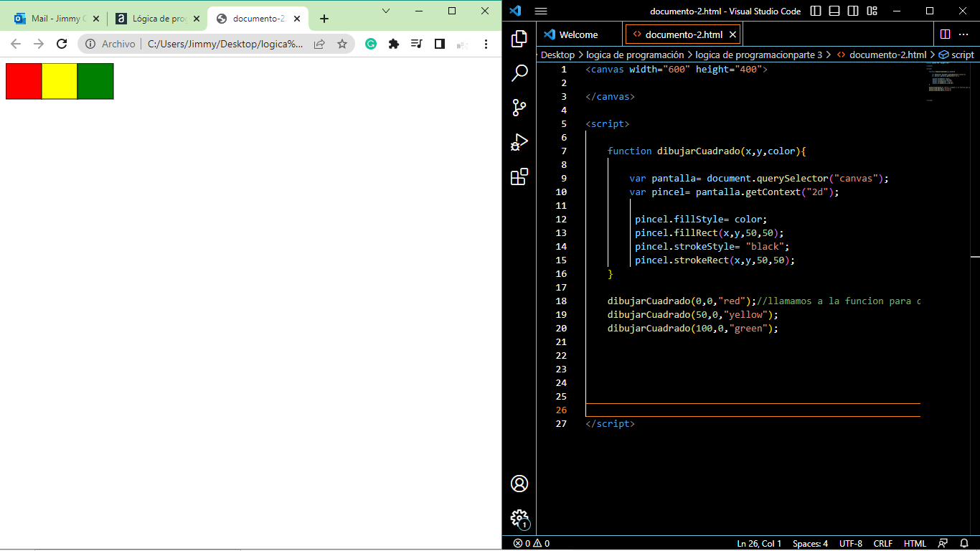Open notifications bell in status bar
980x551 pixels.
tap(965, 544)
